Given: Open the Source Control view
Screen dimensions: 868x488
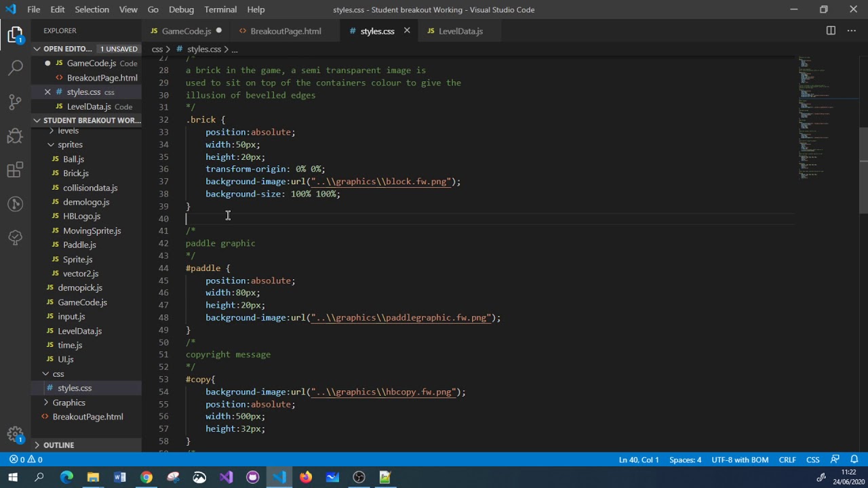Looking at the screenshot, I should coord(15,102).
